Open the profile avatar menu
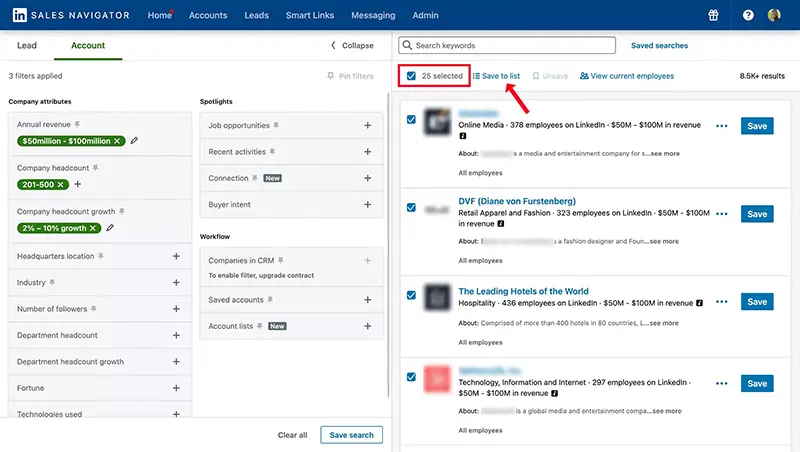 (x=774, y=15)
